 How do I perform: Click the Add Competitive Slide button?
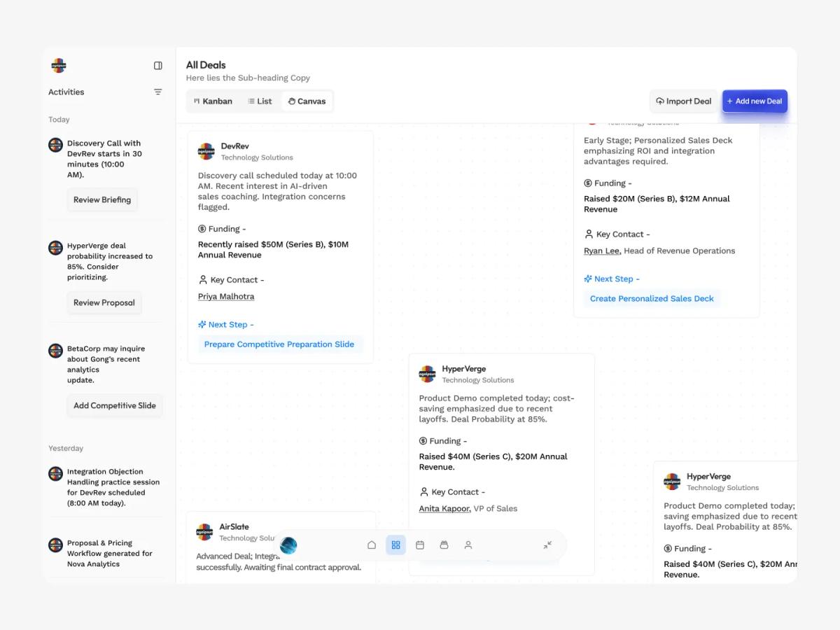[115, 405]
